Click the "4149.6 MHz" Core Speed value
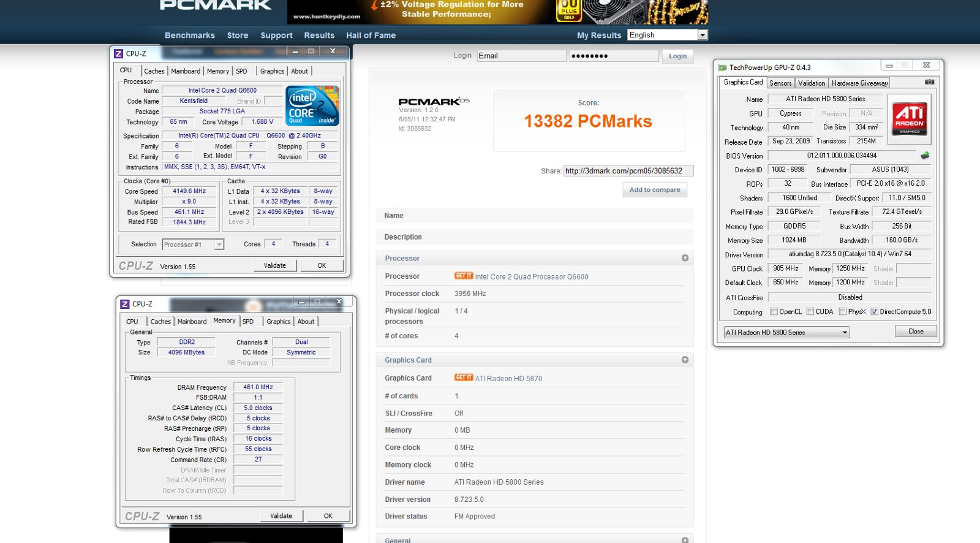980x543 pixels. pyautogui.click(x=189, y=191)
